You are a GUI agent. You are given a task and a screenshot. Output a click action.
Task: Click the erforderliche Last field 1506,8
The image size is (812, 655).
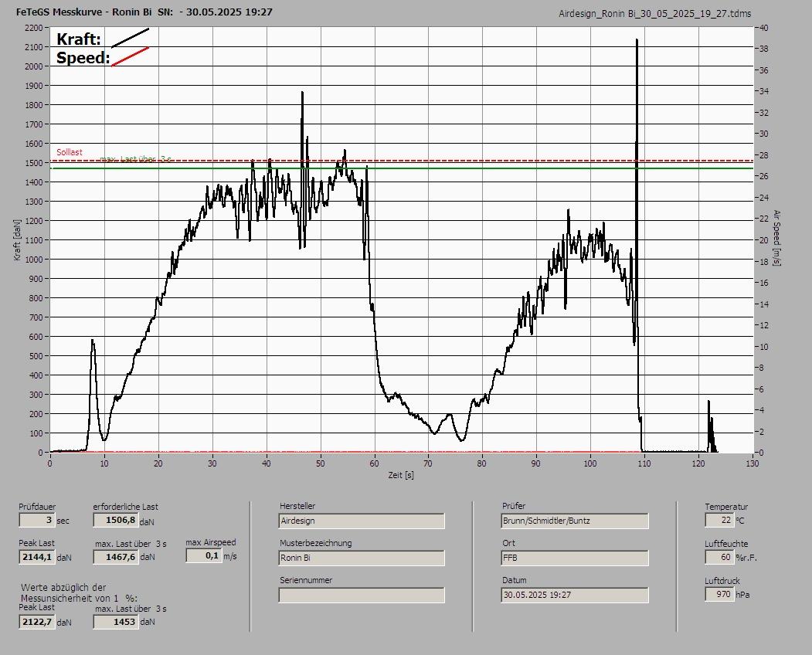[116, 520]
